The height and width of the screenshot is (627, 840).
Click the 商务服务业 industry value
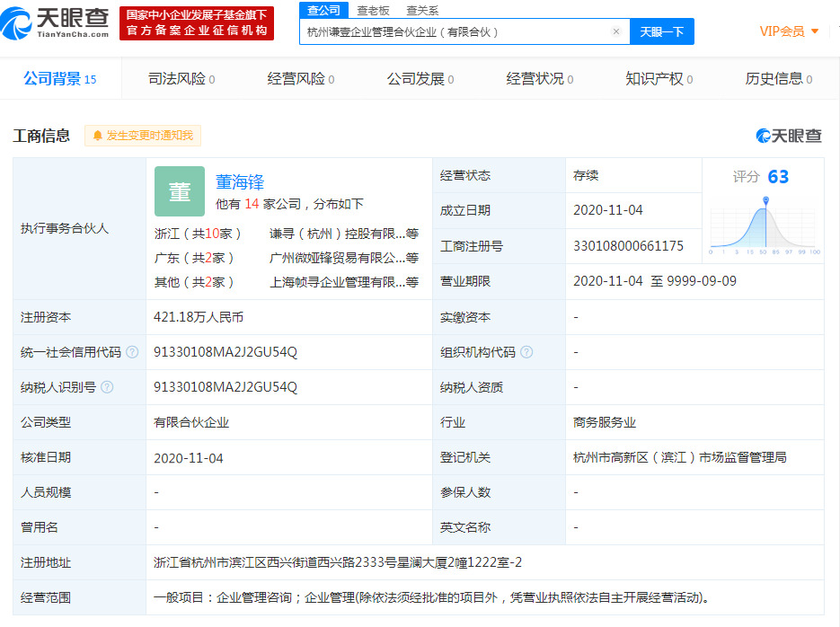pos(605,422)
